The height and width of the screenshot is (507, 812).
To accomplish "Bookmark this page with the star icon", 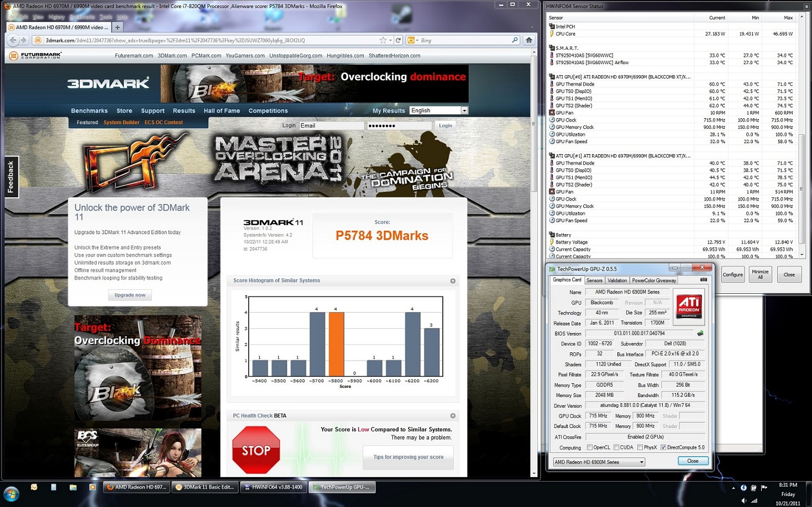I will [x=383, y=40].
